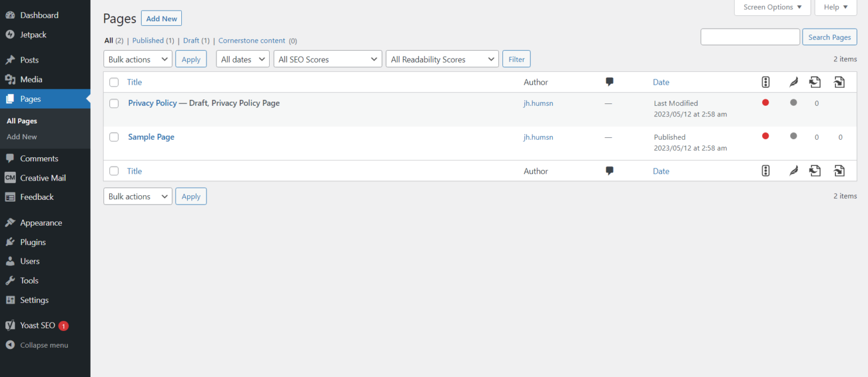Expand the All dates filter
The image size is (868, 377).
coord(242,58)
